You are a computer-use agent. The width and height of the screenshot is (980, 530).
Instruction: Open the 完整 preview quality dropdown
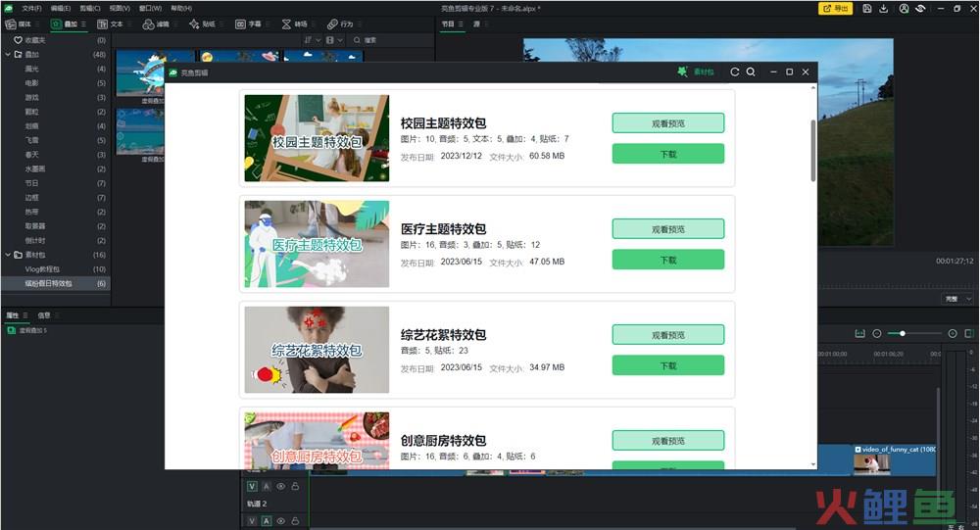tap(956, 298)
